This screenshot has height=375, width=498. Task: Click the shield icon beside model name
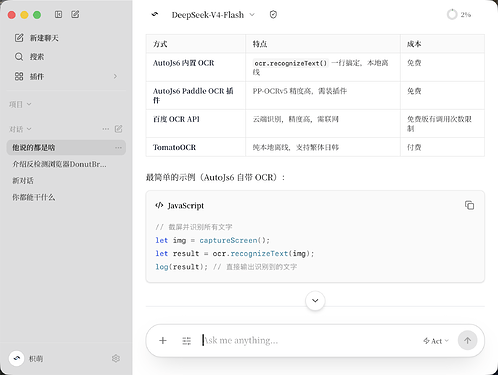273,14
